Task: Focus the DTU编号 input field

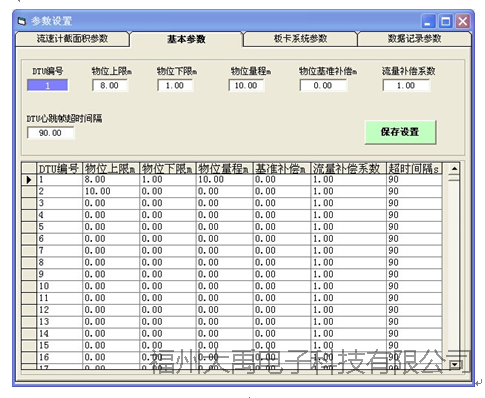Action: click(48, 85)
